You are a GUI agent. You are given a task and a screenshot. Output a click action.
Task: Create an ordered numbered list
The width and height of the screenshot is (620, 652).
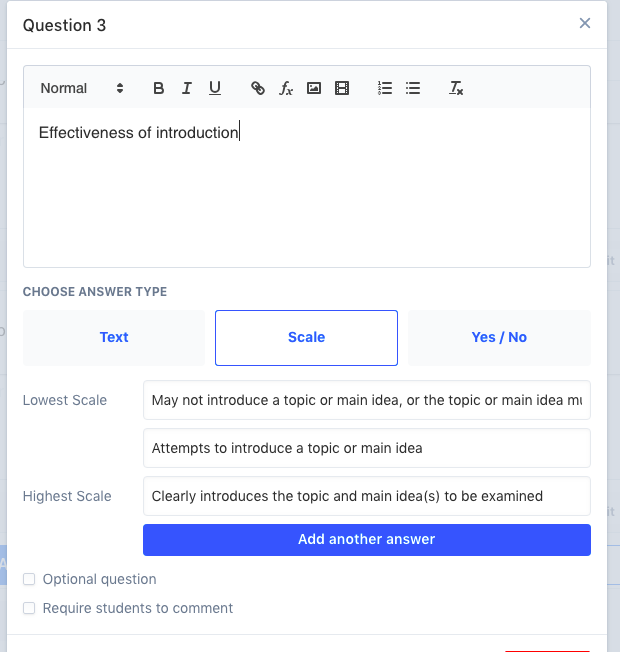click(385, 88)
